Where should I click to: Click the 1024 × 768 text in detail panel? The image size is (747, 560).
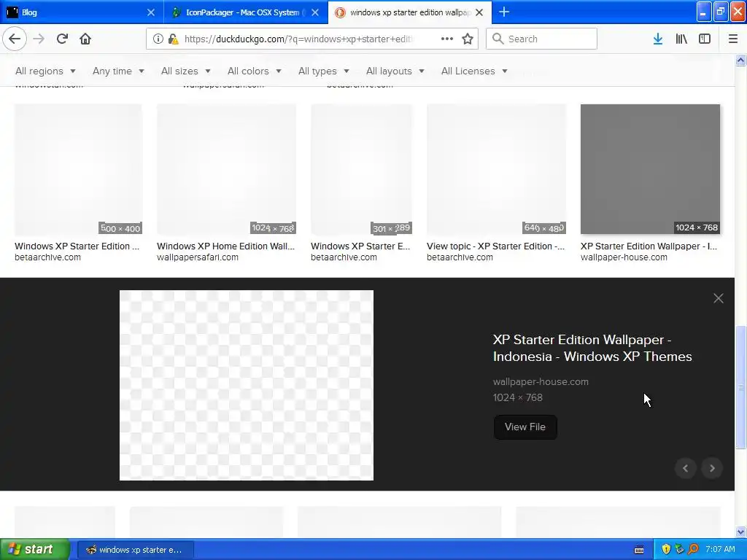pyautogui.click(x=517, y=397)
